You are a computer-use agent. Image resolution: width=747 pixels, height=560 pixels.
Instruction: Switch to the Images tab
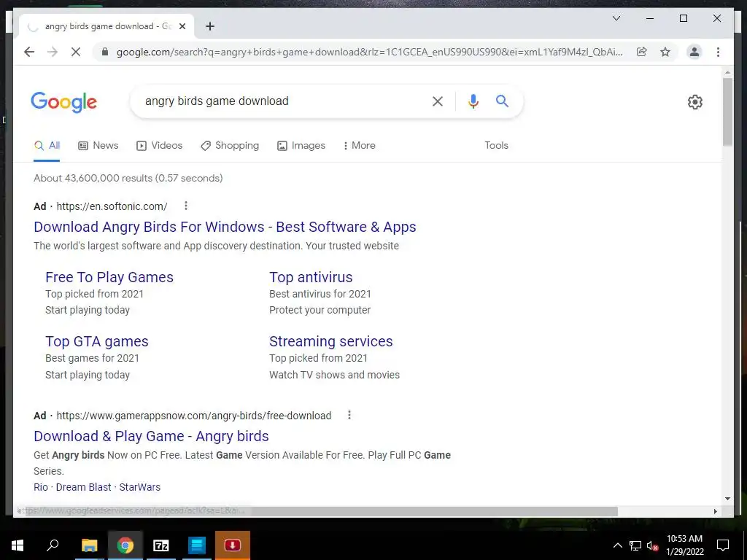[x=301, y=146]
